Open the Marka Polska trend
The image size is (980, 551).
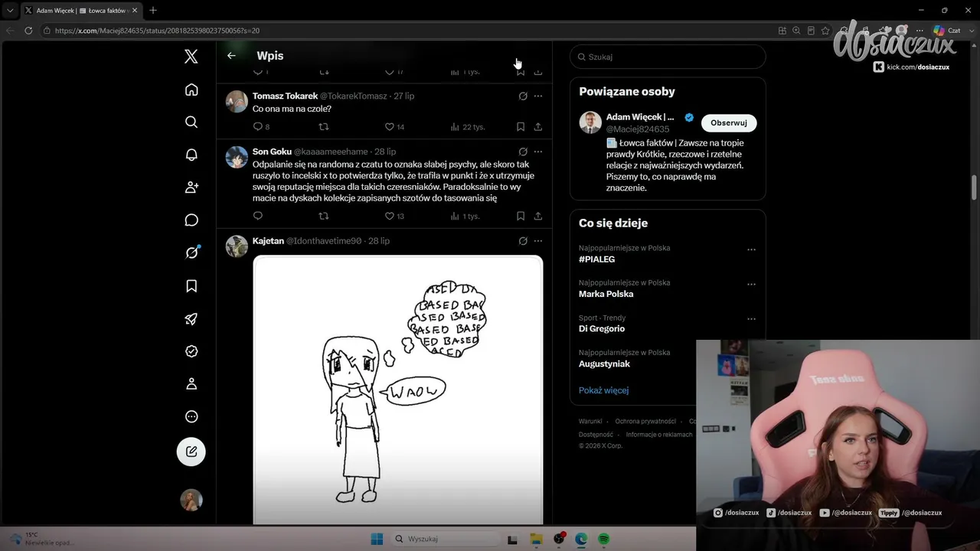[606, 294]
